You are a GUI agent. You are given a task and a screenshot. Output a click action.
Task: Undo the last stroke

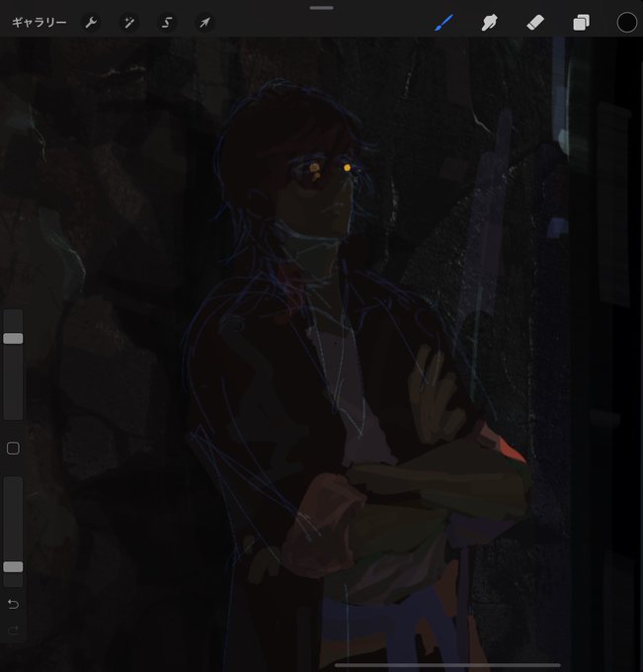pyautogui.click(x=13, y=604)
